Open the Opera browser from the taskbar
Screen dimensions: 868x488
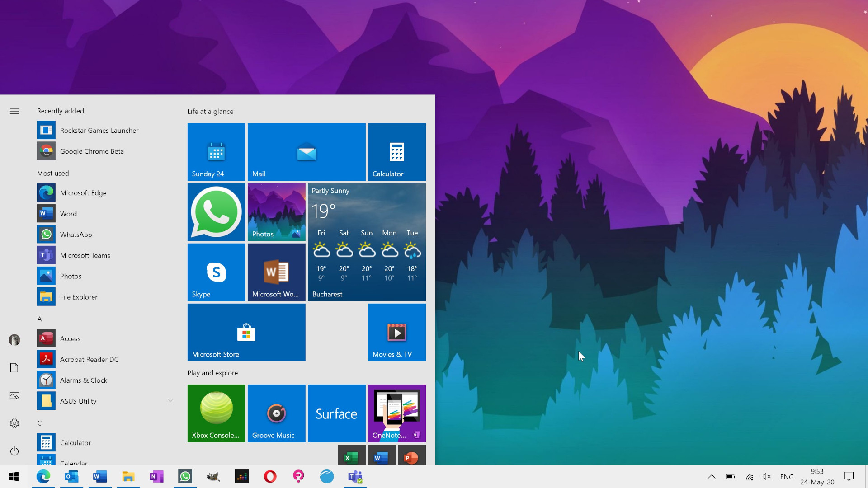[270, 476]
